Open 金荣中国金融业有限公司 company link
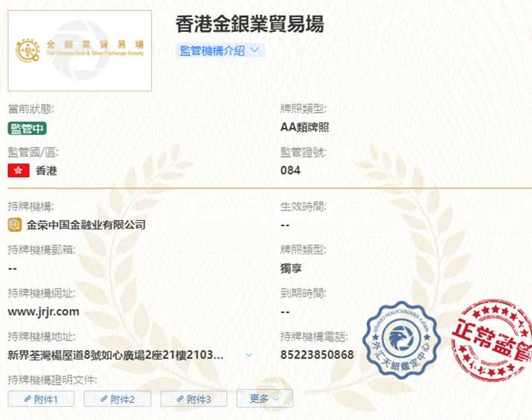 (x=86, y=224)
